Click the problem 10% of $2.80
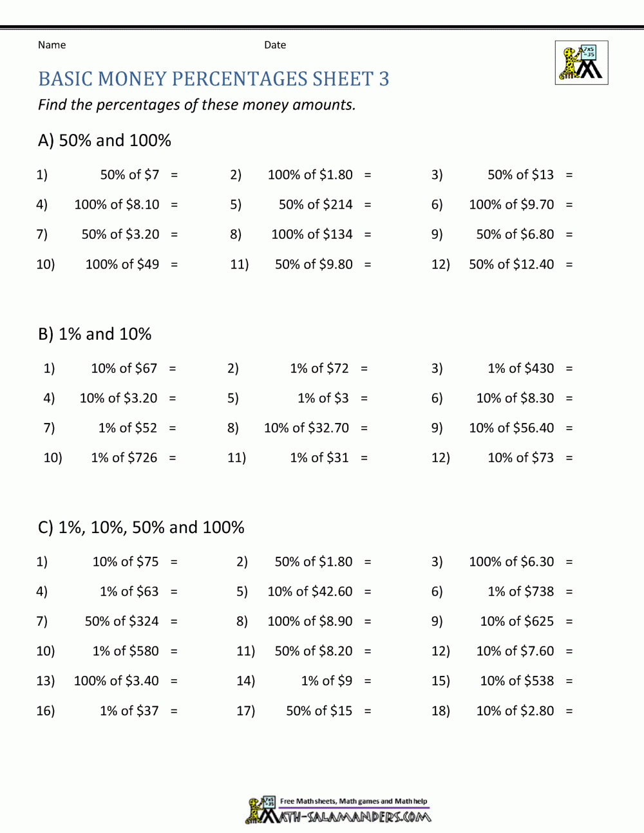 pos(515,711)
